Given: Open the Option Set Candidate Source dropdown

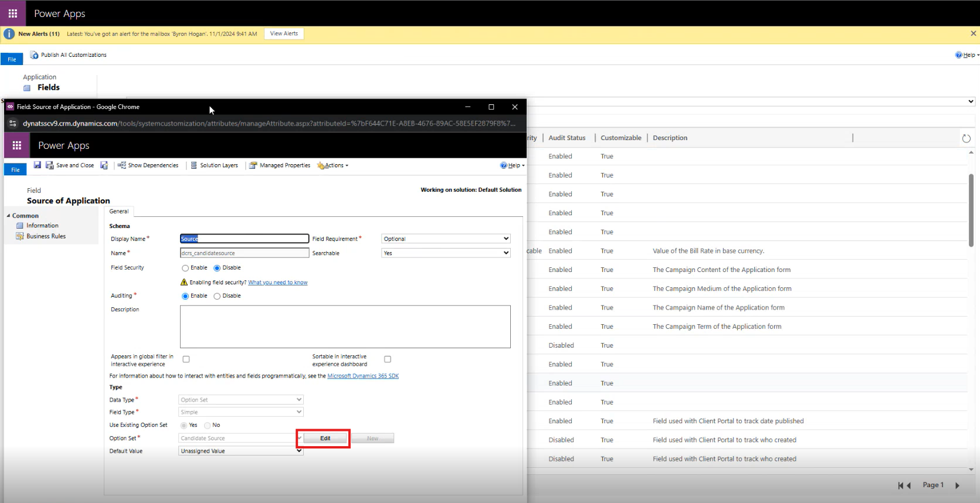Looking at the screenshot, I should (240, 439).
